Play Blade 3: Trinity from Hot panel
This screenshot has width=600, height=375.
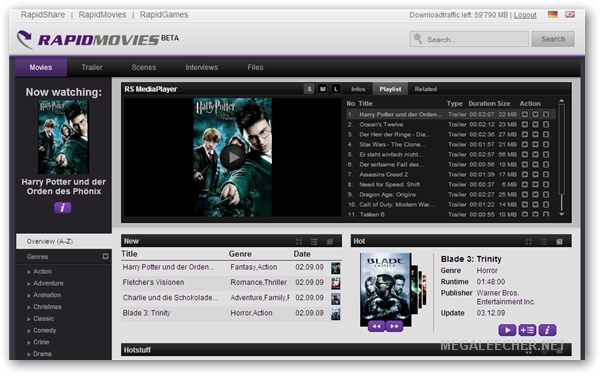click(x=507, y=330)
